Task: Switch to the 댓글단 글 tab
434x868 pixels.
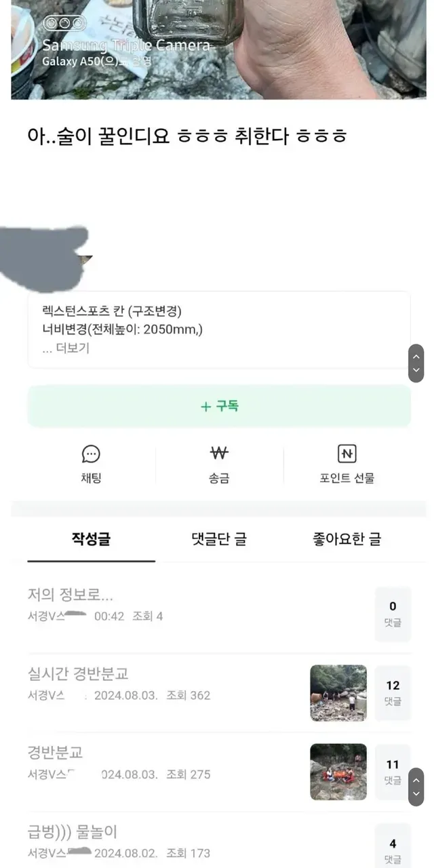Action: [219, 539]
